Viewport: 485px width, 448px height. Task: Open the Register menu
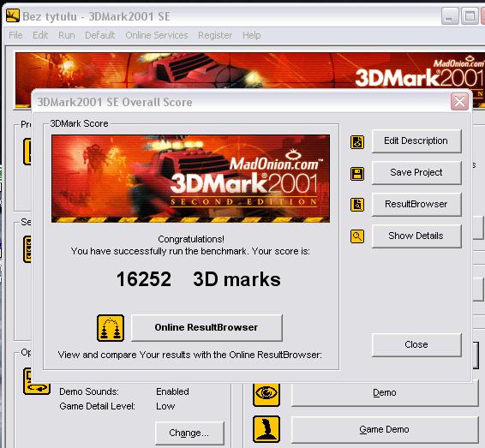215,35
